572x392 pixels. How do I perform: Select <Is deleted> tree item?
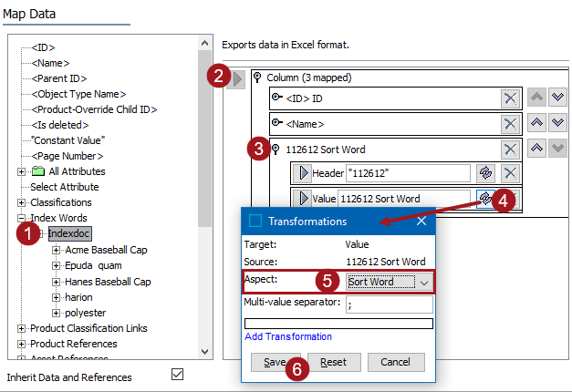pos(60,125)
